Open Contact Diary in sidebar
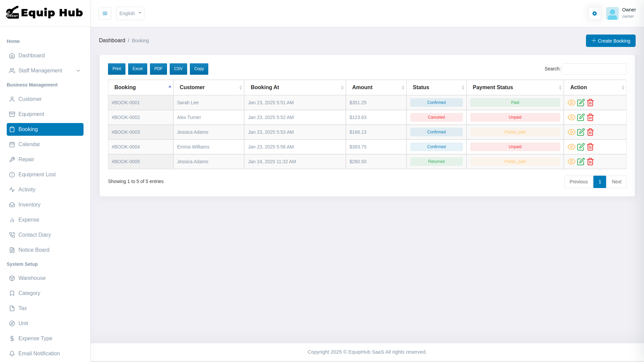The image size is (644, 362). tap(45, 235)
